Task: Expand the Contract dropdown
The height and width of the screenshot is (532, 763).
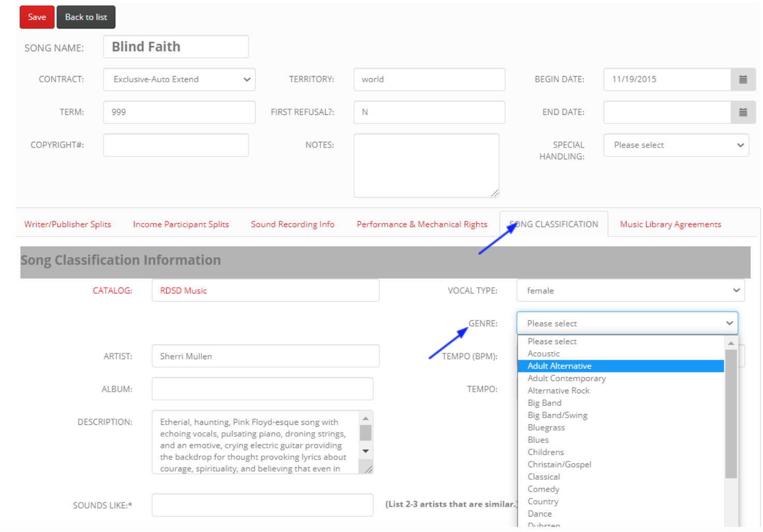Action: [x=179, y=80]
